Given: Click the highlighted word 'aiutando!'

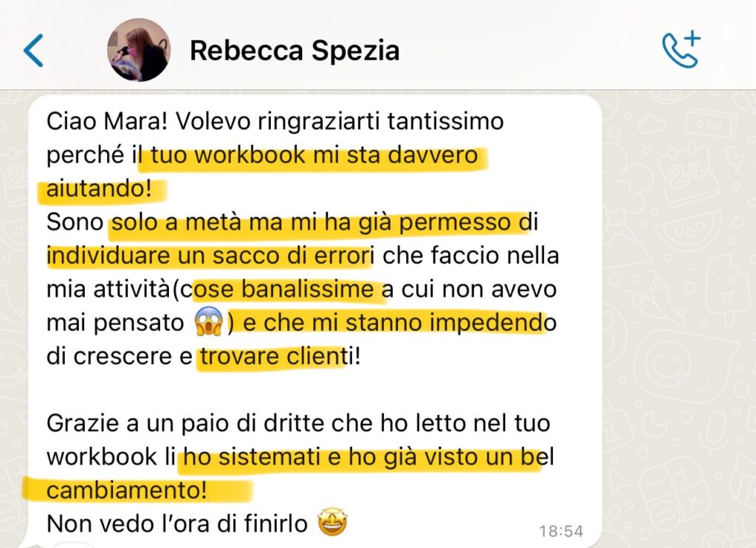Looking at the screenshot, I should click(x=99, y=188).
